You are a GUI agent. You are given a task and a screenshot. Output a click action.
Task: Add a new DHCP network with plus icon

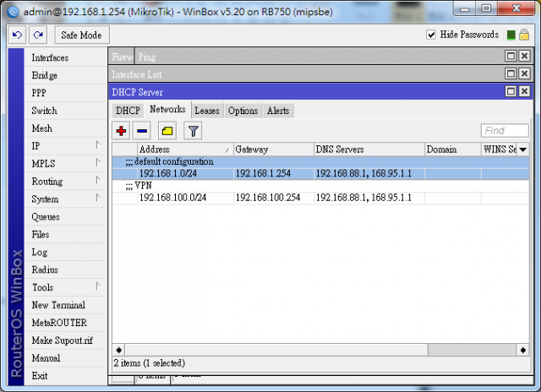pyautogui.click(x=121, y=131)
